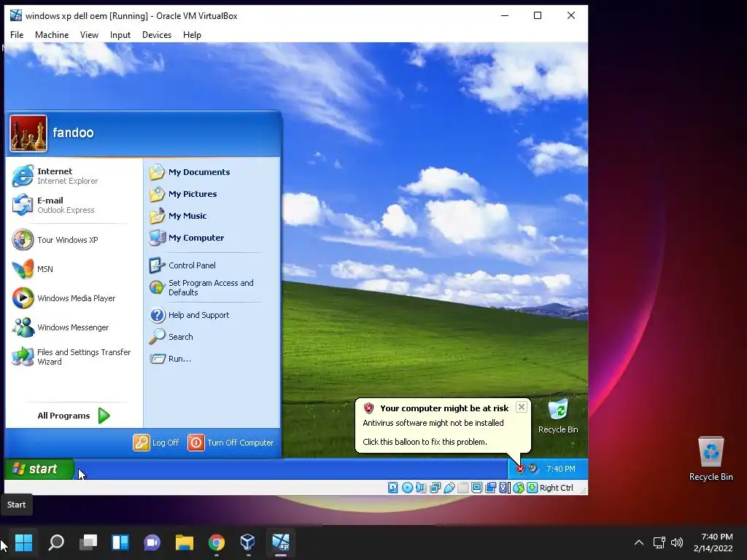Open Internet Explorer from the Start menu

click(x=74, y=176)
